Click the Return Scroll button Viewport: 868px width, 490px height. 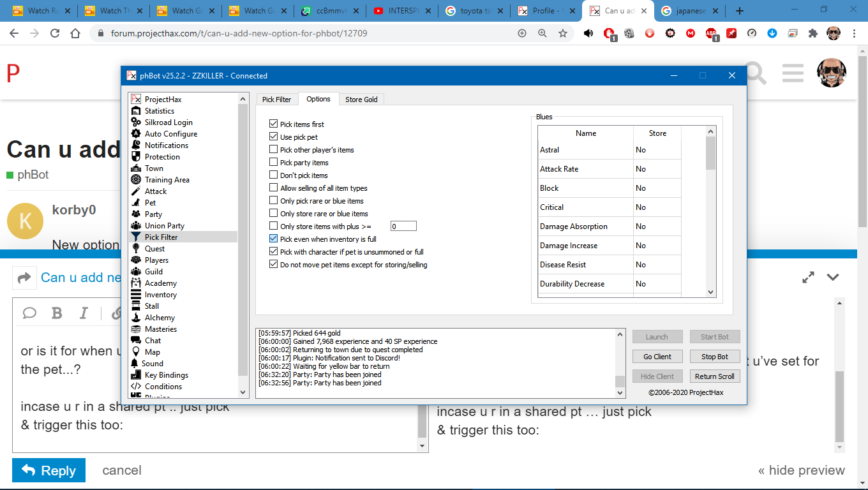(714, 376)
